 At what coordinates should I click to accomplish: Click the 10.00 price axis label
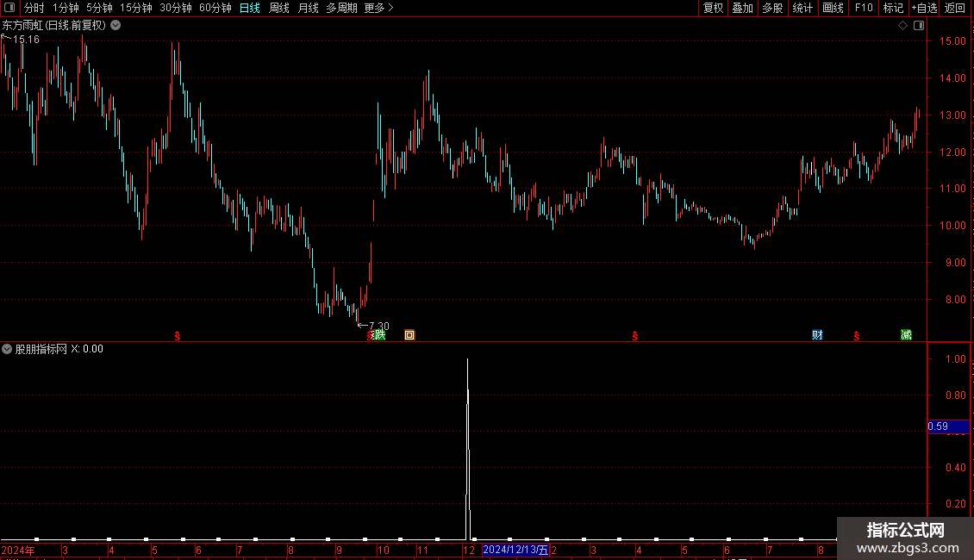click(952, 226)
